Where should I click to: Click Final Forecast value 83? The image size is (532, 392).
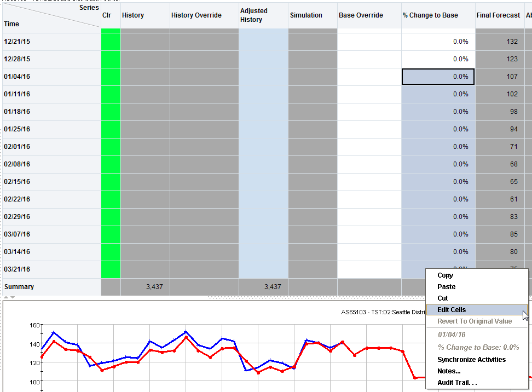pos(500,217)
